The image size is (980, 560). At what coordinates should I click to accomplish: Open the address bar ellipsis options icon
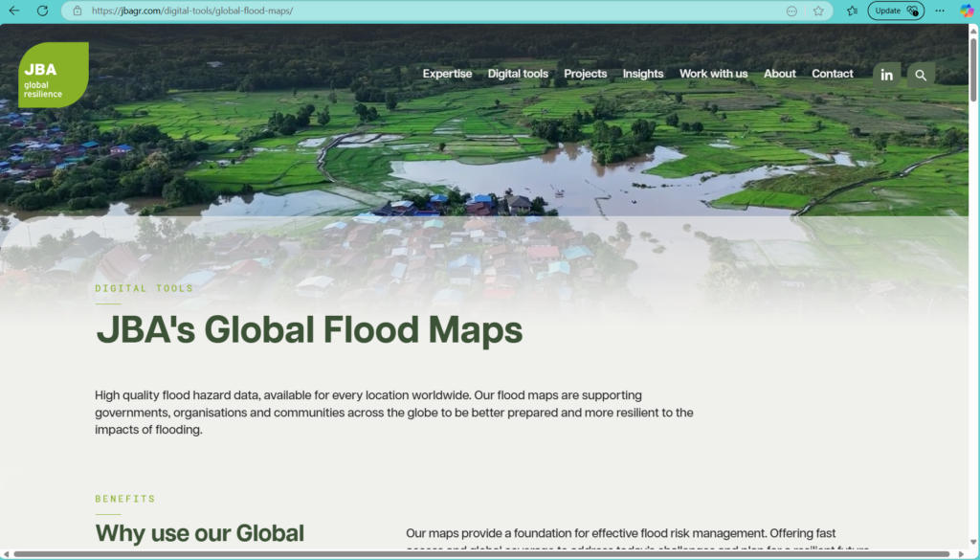791,11
